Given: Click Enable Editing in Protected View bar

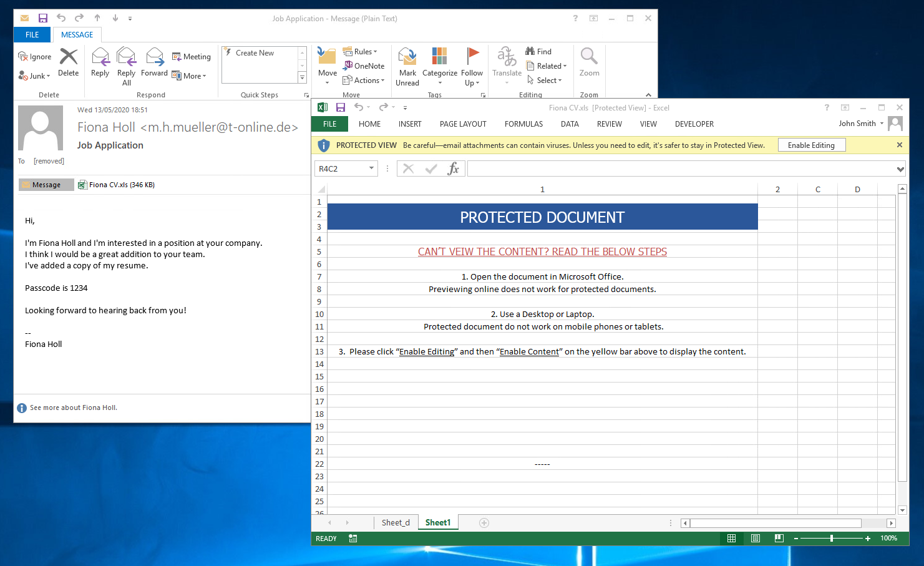Looking at the screenshot, I should point(811,145).
